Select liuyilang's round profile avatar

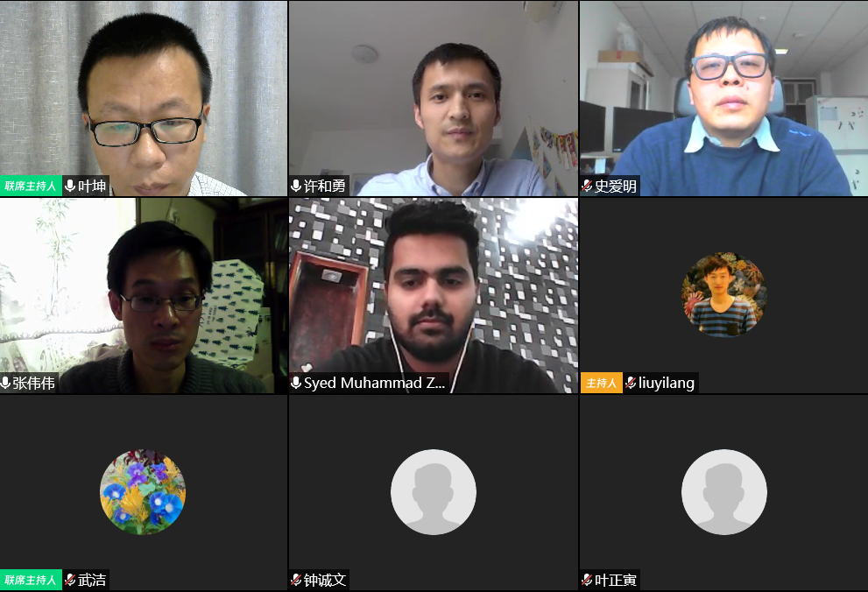tap(724, 294)
